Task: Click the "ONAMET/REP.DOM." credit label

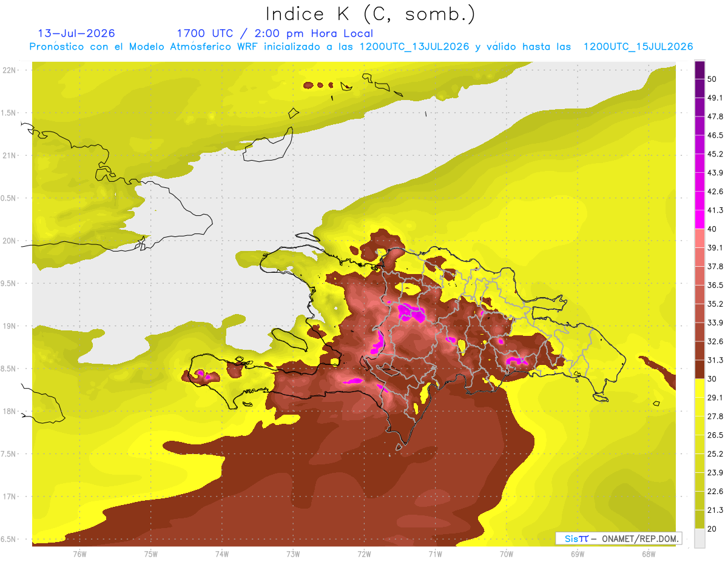Action: [x=641, y=538]
